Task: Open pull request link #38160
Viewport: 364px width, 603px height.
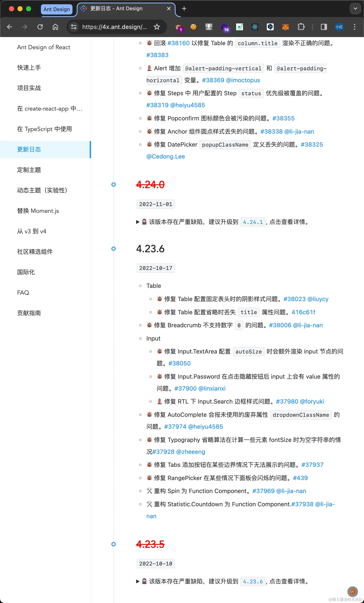Action: pyautogui.click(x=178, y=43)
